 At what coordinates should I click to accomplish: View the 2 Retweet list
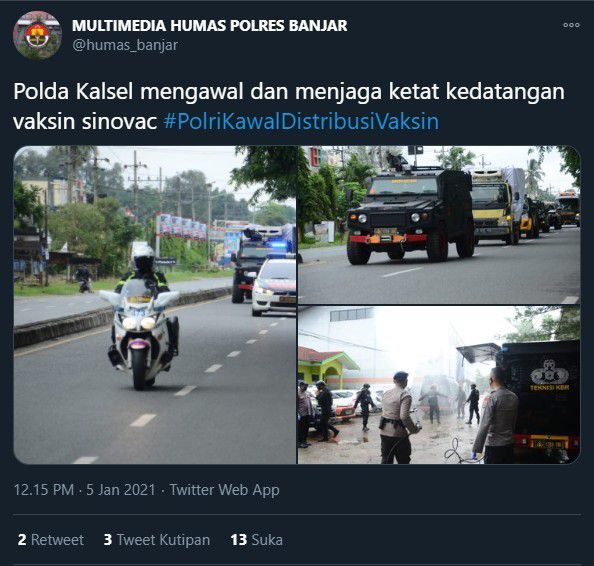coord(51,540)
